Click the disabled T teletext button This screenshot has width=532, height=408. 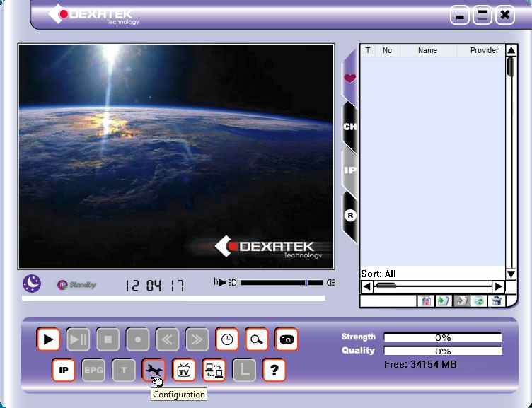124,370
